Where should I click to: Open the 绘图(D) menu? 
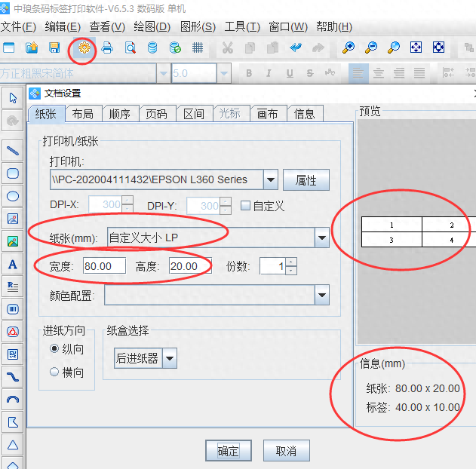coord(152,26)
